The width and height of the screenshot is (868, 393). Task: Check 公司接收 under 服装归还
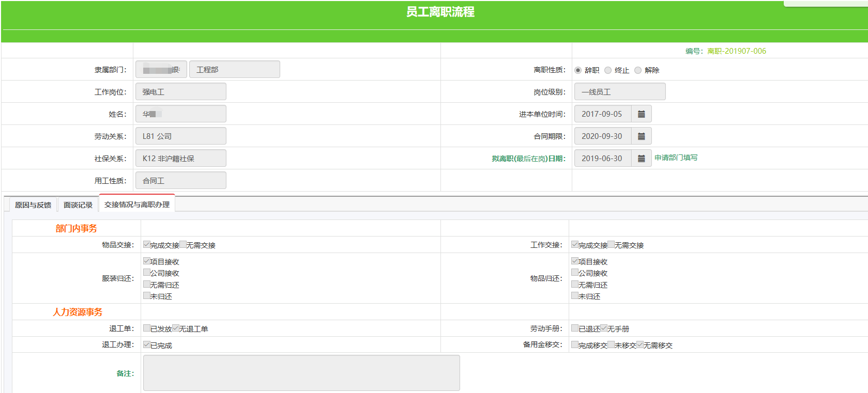click(x=147, y=273)
